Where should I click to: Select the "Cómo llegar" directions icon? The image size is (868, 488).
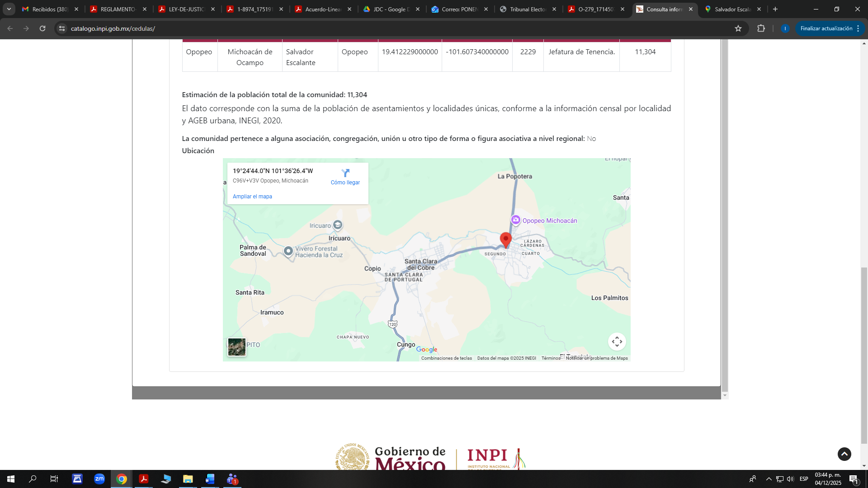345,173
